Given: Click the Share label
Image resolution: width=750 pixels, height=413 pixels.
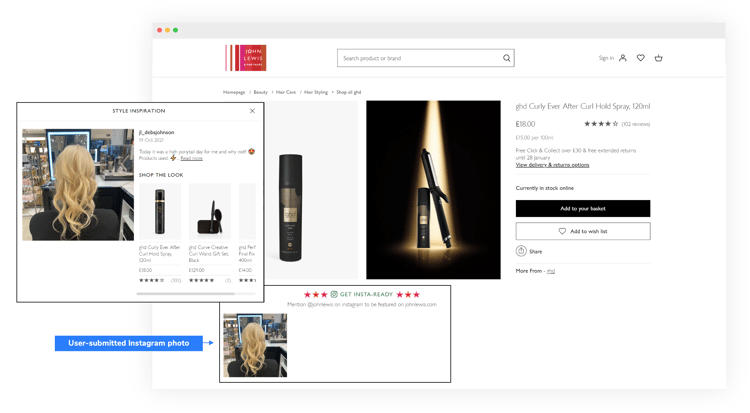Looking at the screenshot, I should click(536, 251).
